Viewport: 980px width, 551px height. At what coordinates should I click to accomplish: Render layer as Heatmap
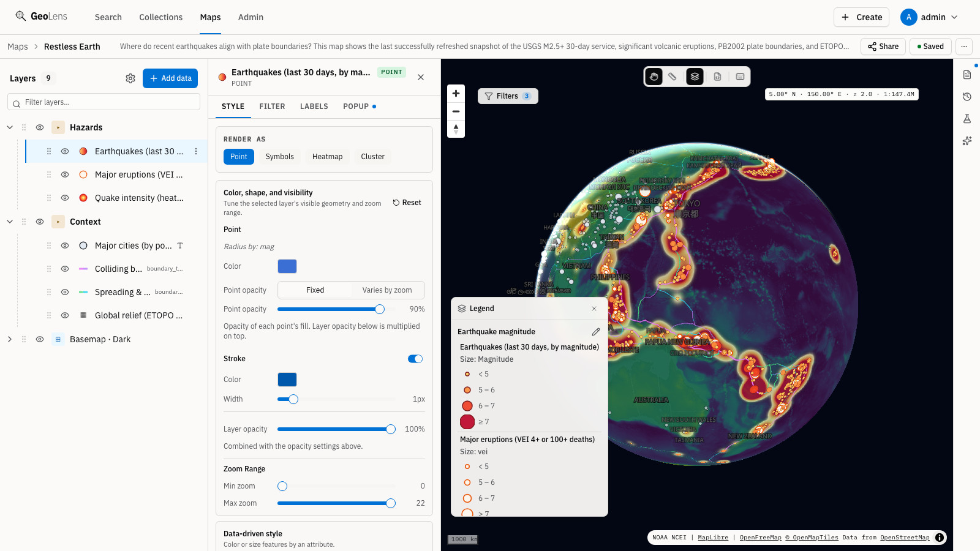point(328,157)
